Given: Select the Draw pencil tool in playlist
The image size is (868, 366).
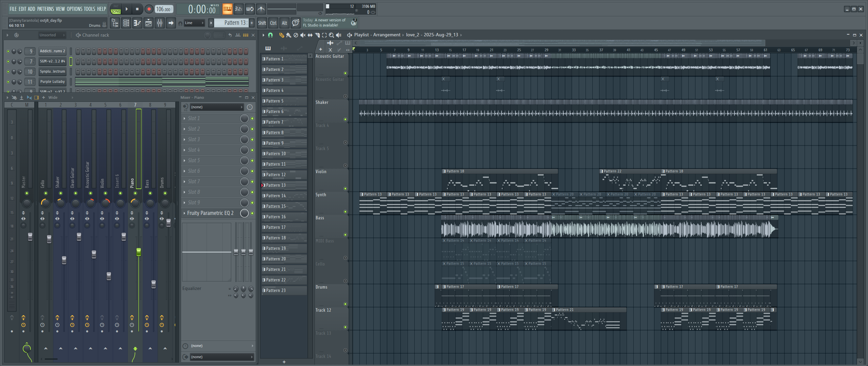Looking at the screenshot, I should tap(281, 35).
